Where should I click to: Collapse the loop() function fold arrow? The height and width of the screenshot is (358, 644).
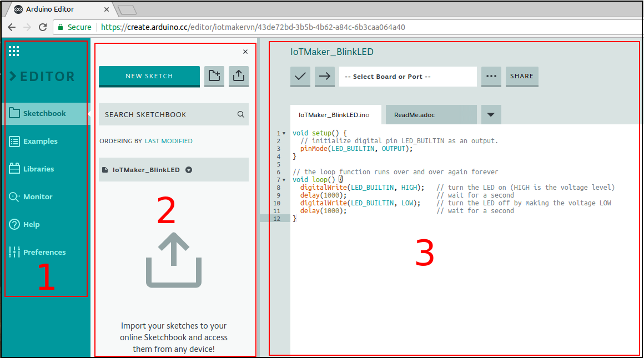[284, 180]
